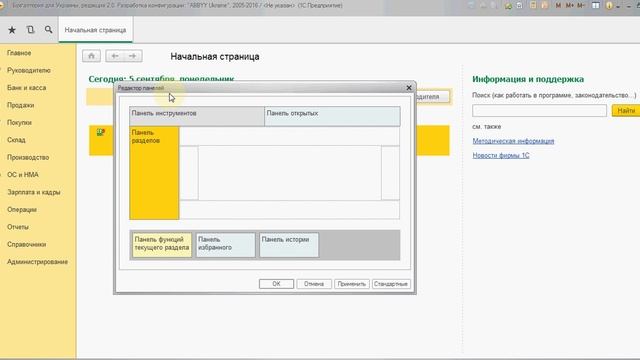Click OK in panel editor
640x360 pixels.
(x=276, y=284)
